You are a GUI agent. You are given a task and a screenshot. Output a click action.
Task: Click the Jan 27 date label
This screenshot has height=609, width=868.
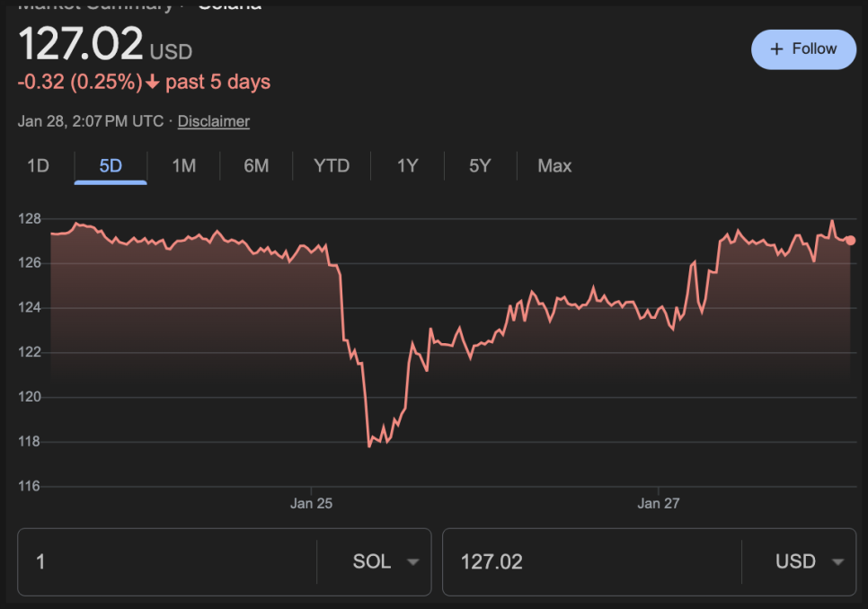pyautogui.click(x=659, y=504)
